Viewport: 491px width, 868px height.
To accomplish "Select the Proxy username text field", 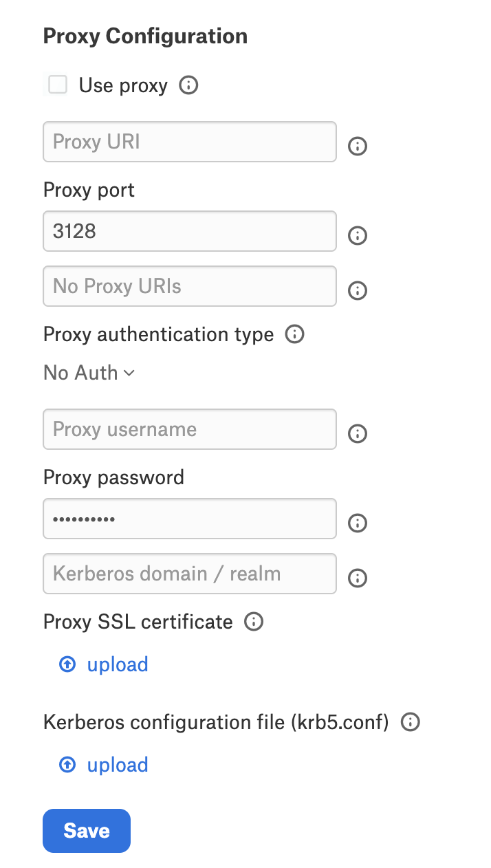I will click(x=190, y=429).
